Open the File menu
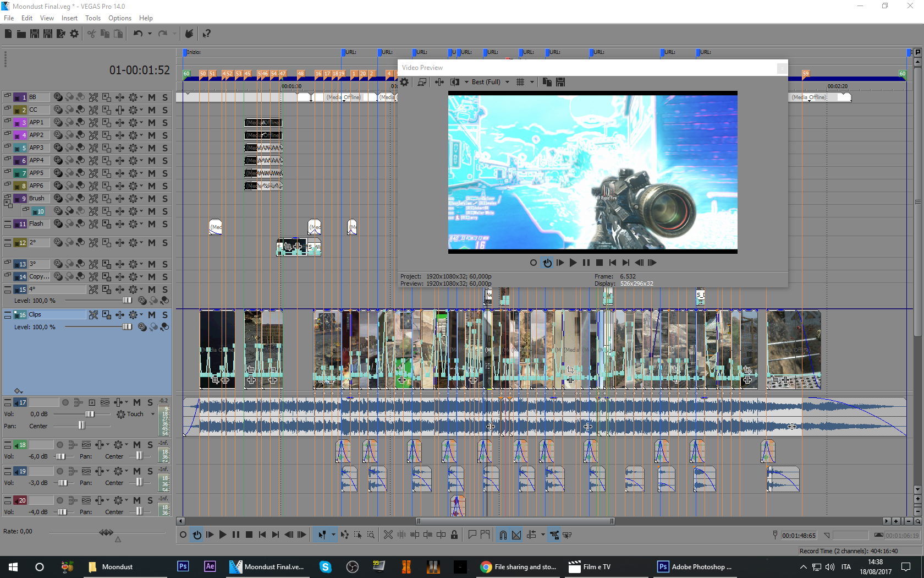Image resolution: width=924 pixels, height=578 pixels. click(9, 18)
